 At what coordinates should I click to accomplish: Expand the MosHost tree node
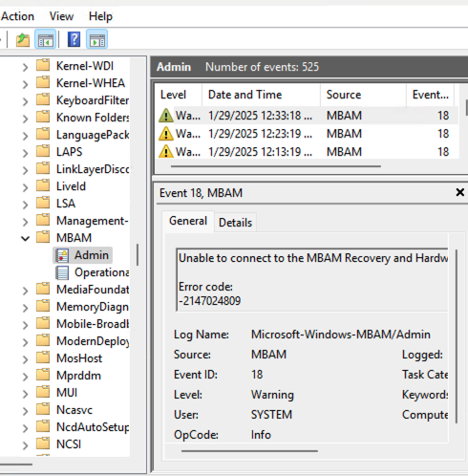[25, 359]
